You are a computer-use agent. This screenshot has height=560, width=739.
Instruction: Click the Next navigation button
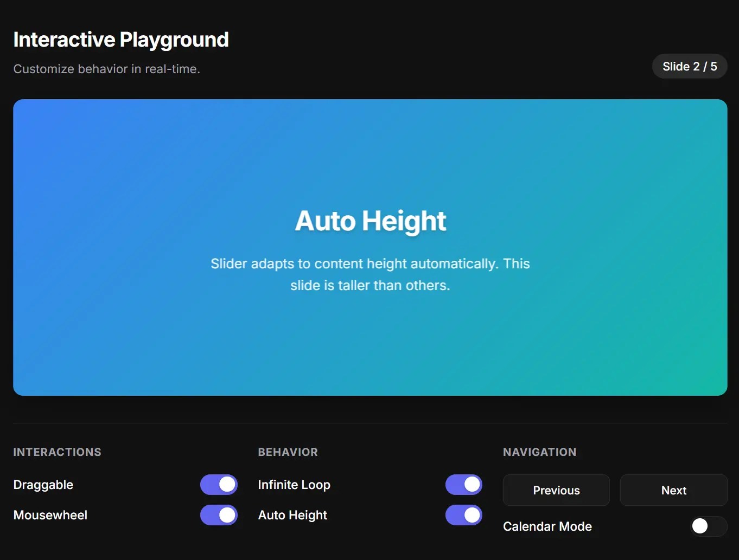point(673,490)
